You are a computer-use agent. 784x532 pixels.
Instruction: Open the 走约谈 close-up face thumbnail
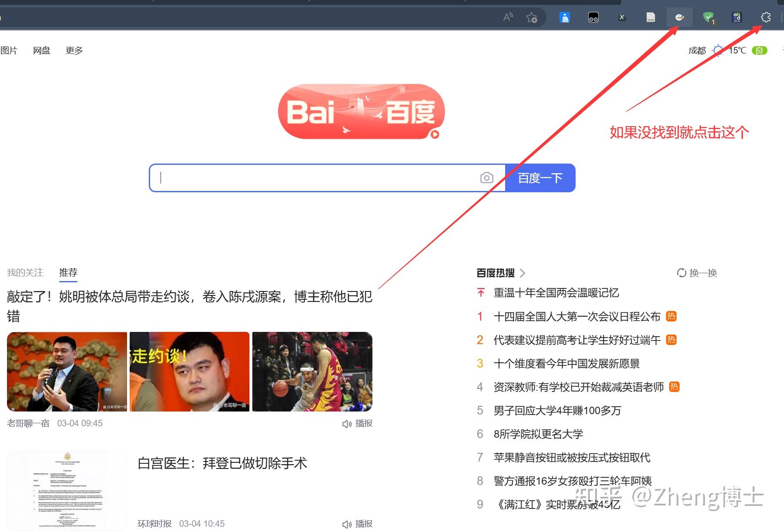point(190,371)
